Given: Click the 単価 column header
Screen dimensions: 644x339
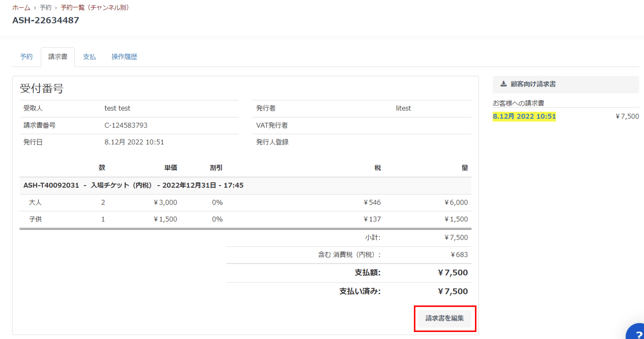Looking at the screenshot, I should [x=170, y=167].
